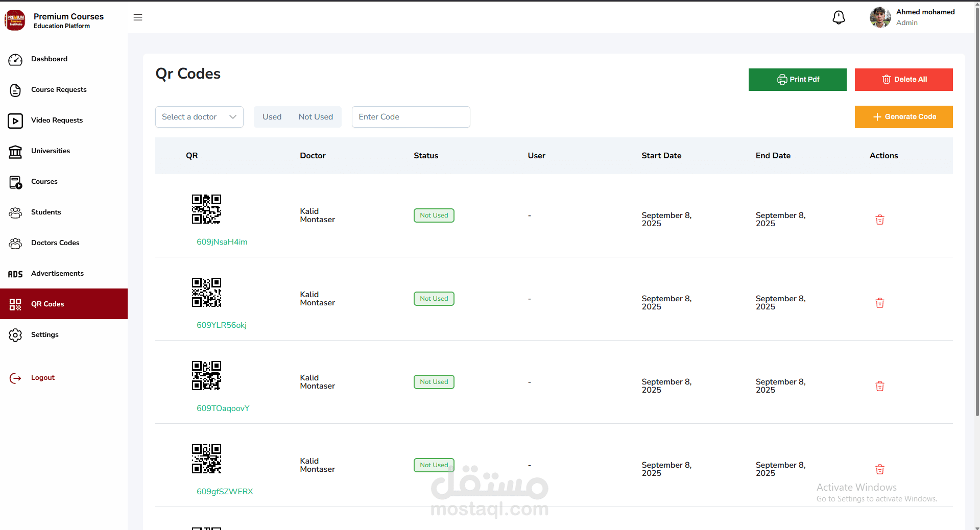Click the code text 609TOaqoovY
Screen dimensions: 980x530
(223, 408)
